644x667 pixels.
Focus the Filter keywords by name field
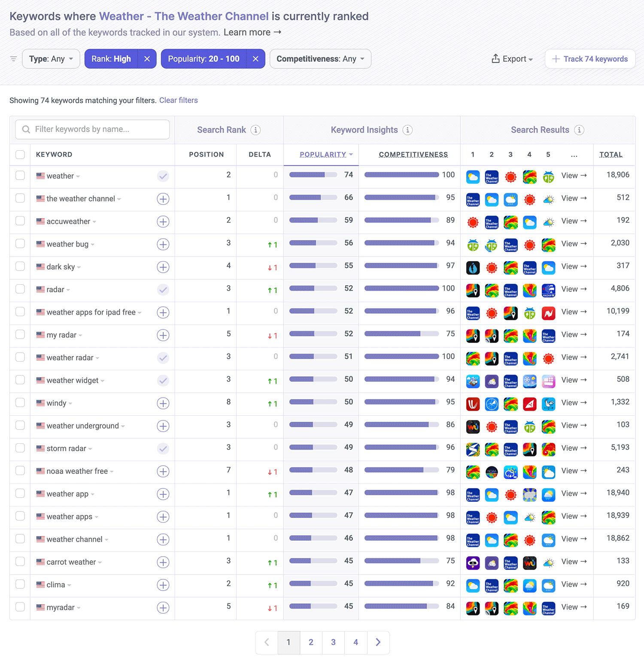[x=92, y=129]
